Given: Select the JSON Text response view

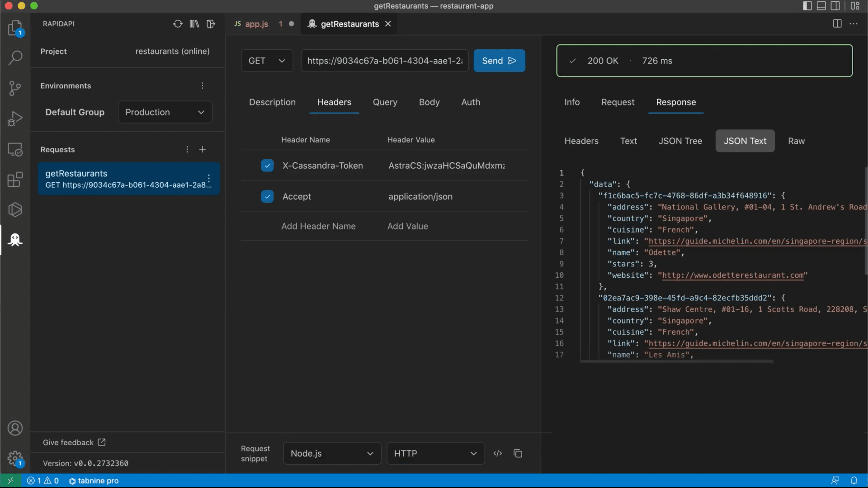Looking at the screenshot, I should 745,141.
